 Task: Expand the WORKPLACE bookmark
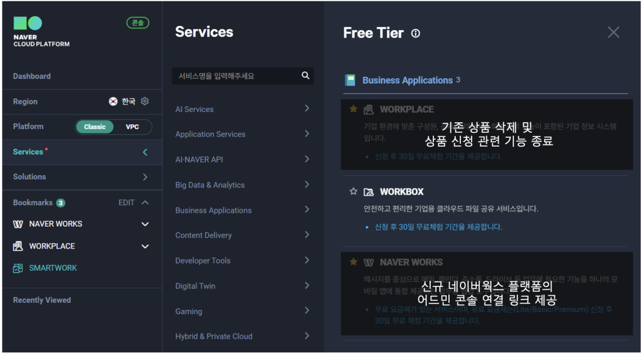tap(145, 247)
